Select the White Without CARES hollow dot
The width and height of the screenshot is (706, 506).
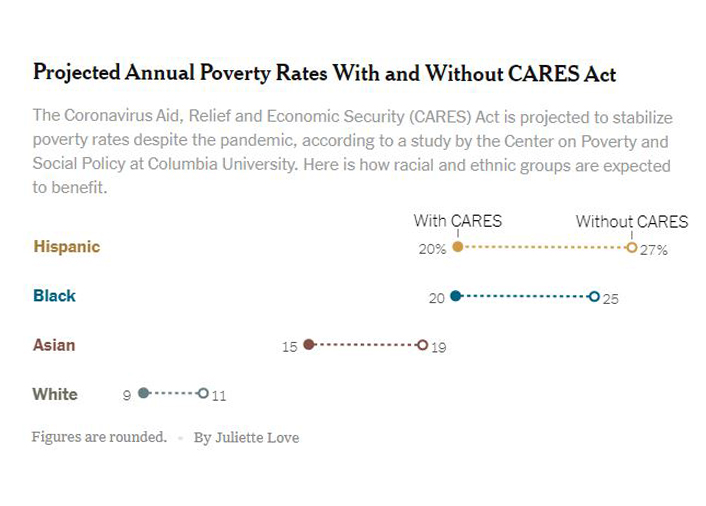(203, 394)
